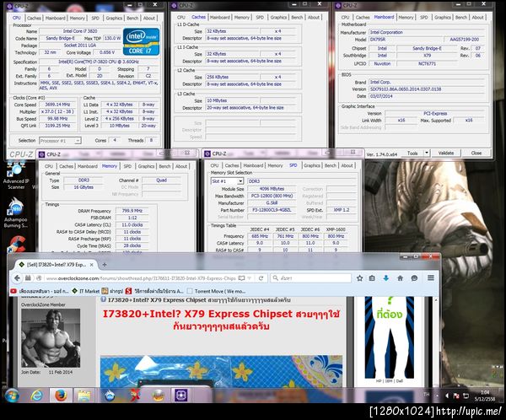Open Graphics tab in SPD CPU-Z window
This screenshot has height=420, width=506.
[x=312, y=165]
